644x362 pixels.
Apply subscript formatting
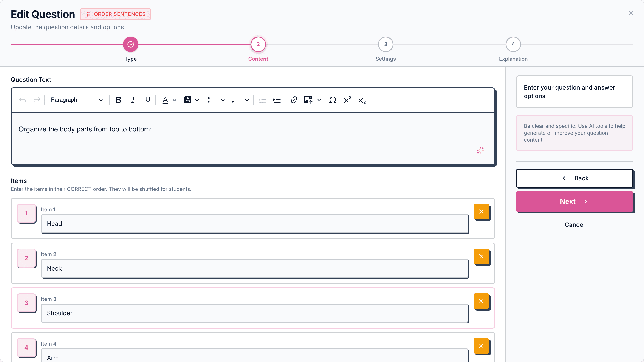coord(362,101)
